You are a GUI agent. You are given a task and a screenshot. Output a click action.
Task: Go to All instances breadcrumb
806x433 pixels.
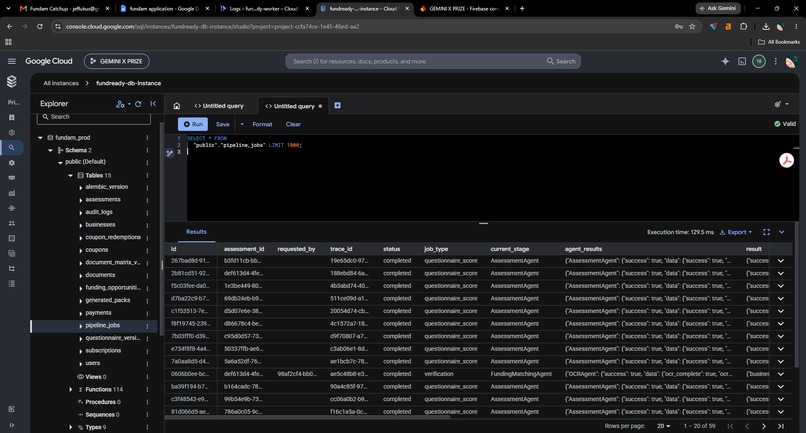(x=61, y=83)
